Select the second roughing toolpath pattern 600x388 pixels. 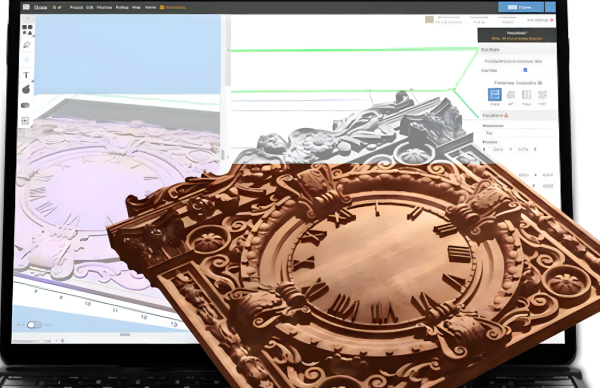[510, 95]
